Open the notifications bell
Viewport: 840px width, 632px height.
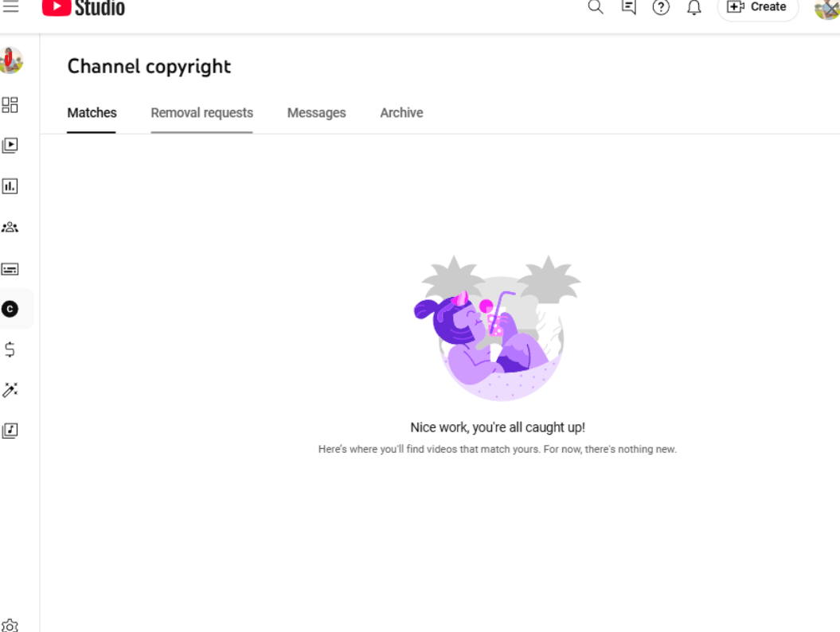pyautogui.click(x=694, y=7)
